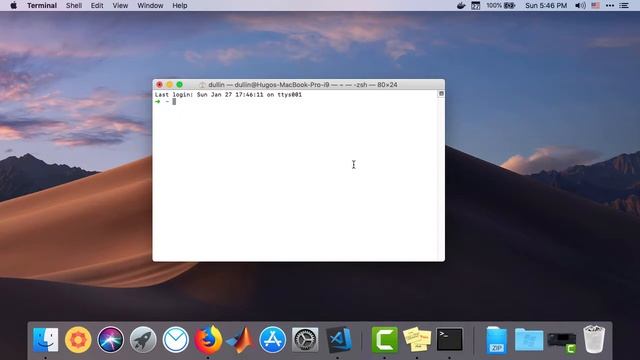Viewport: 640px width, 360px height.
Task: Minimize Terminal window with yellow button
Action: (169, 84)
